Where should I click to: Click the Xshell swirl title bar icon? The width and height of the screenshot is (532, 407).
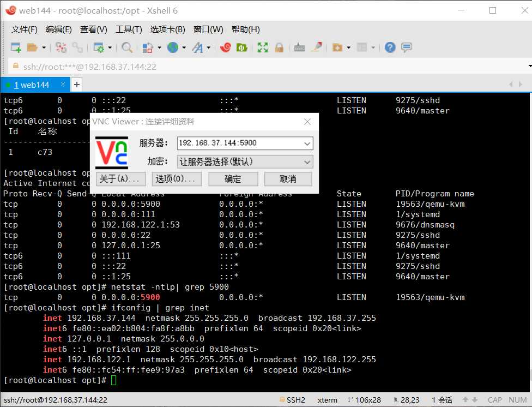click(x=11, y=10)
